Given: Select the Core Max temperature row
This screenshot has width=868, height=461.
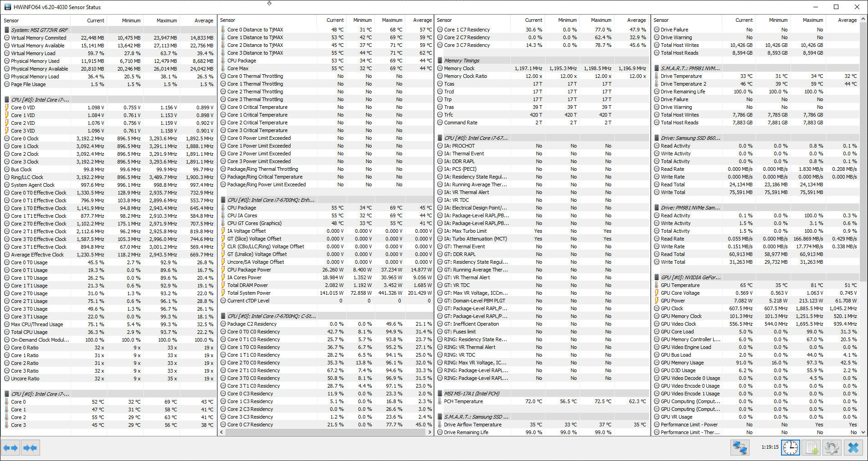Looking at the screenshot, I should click(x=326, y=68).
